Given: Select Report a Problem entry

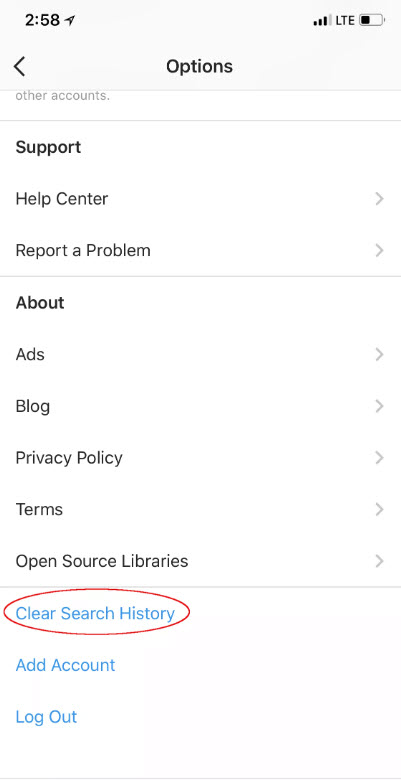Looking at the screenshot, I should 200,250.
